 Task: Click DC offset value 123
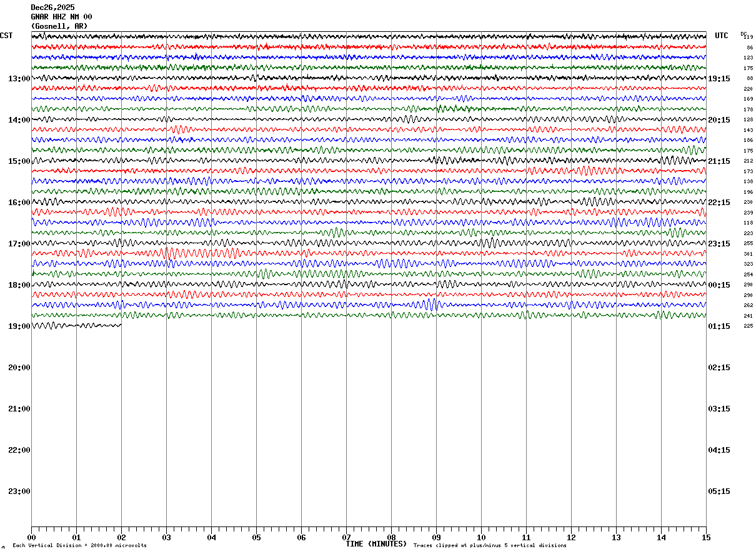pos(749,58)
